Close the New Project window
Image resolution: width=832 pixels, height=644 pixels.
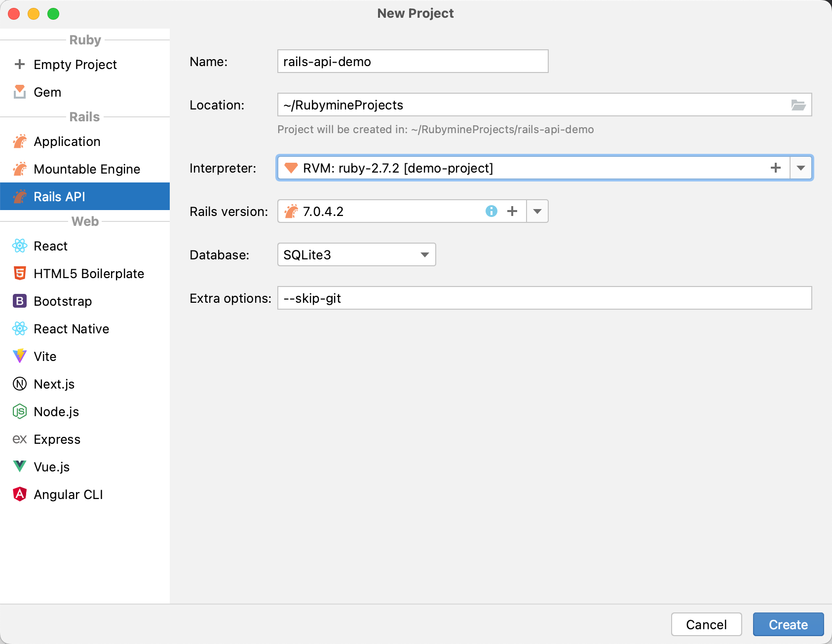coord(14,14)
